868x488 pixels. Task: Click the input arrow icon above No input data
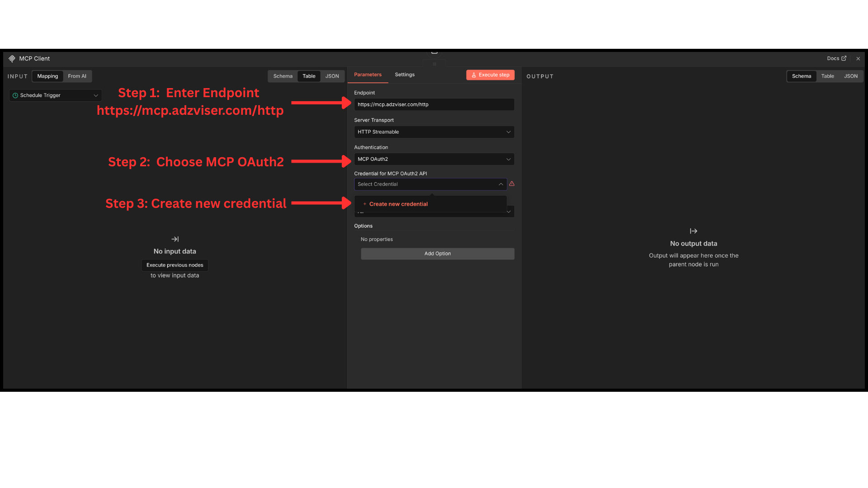pyautogui.click(x=175, y=239)
